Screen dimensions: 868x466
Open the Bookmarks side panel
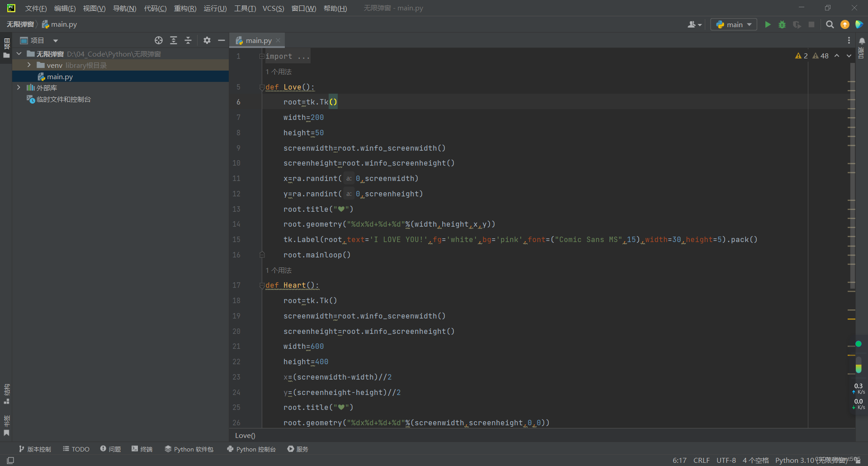(6, 425)
